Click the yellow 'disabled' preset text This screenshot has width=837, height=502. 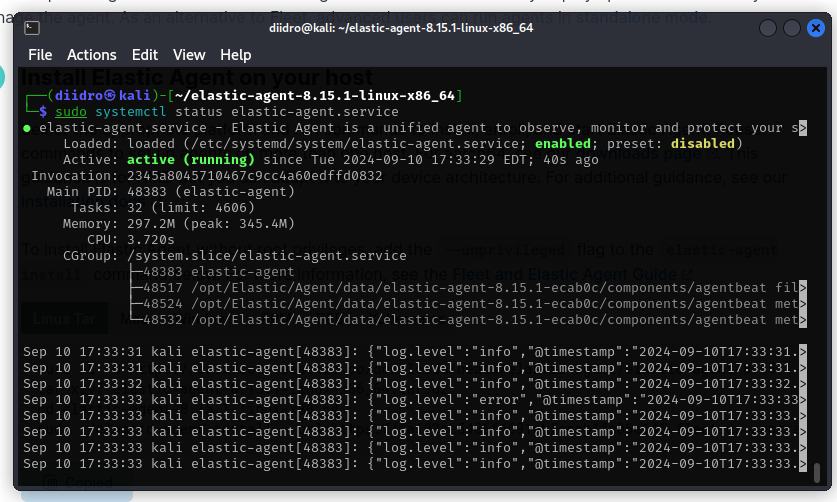click(x=702, y=144)
